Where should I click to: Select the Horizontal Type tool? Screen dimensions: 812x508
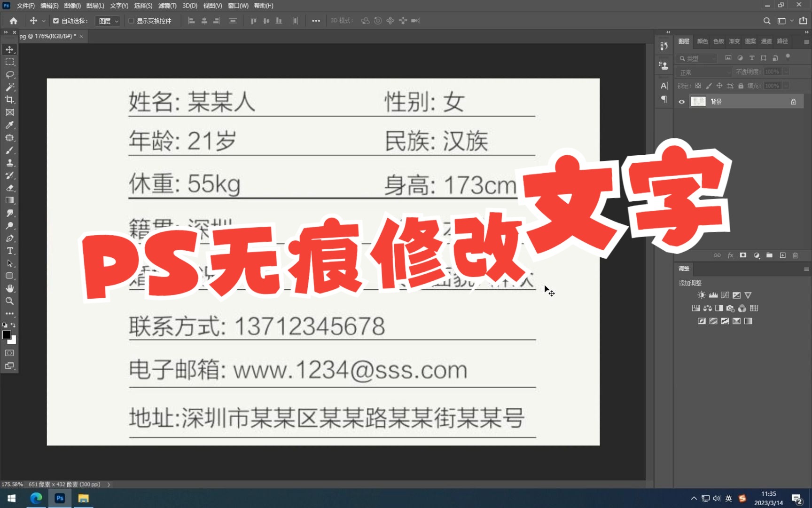pyautogui.click(x=9, y=251)
